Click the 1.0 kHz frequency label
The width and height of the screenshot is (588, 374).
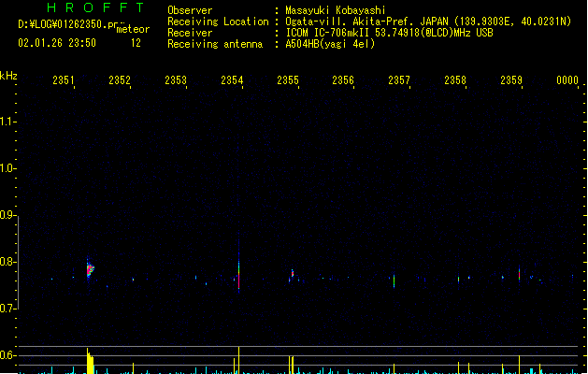click(7, 168)
